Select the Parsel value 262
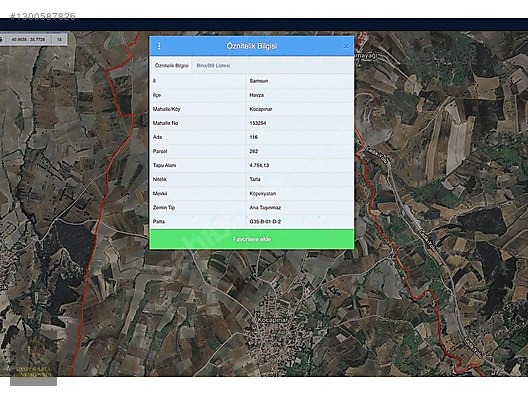 click(x=254, y=152)
